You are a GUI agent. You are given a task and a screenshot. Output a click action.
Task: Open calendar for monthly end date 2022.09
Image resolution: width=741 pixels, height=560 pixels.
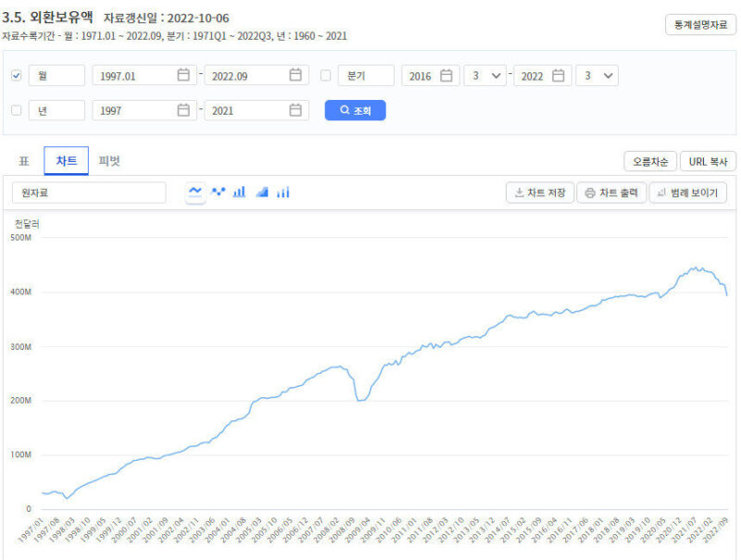tap(295, 76)
